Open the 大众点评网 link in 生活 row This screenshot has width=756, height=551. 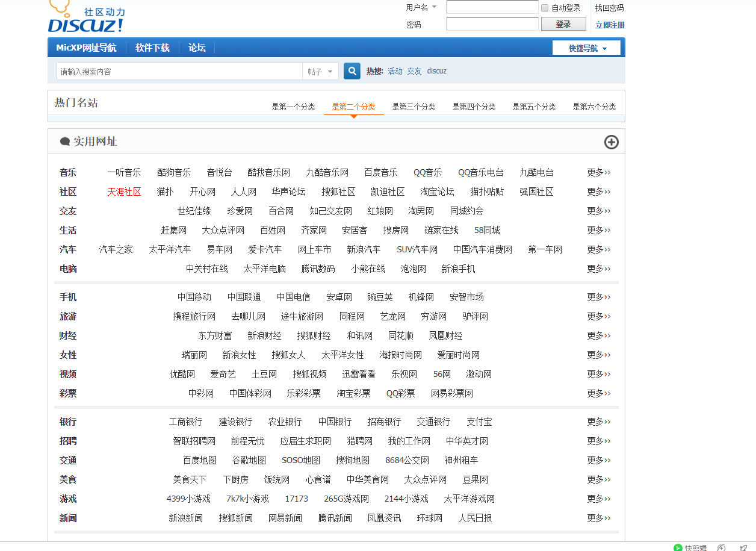point(223,230)
